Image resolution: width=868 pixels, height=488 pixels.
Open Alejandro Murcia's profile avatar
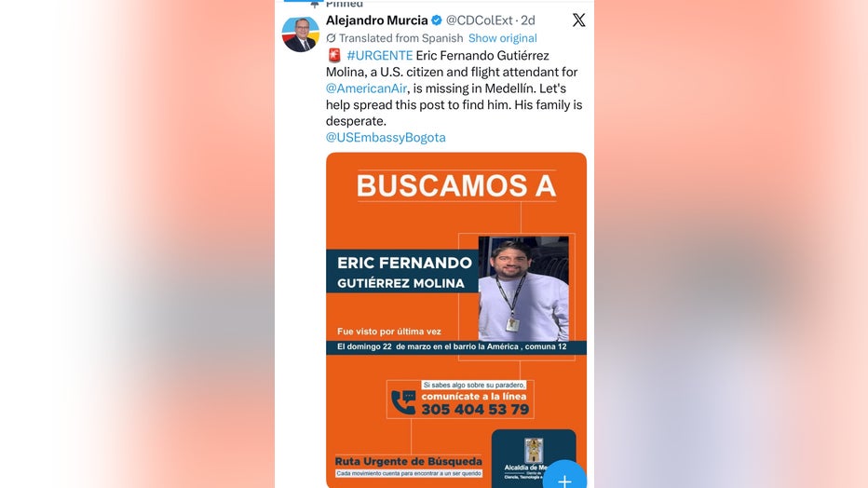pos(301,34)
